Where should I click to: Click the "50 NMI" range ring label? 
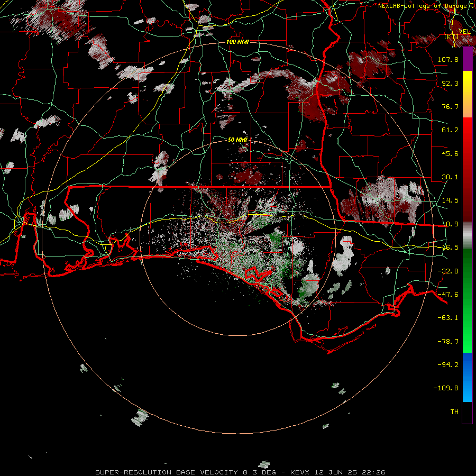point(237,140)
